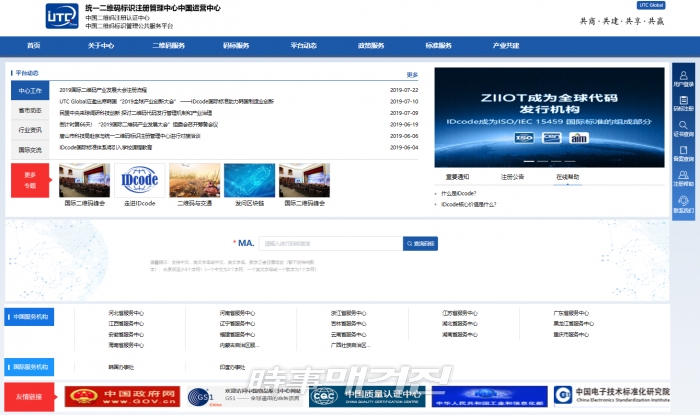Select first carousel indicator dash
Viewport: 700px width, 415px height.
click(x=529, y=161)
